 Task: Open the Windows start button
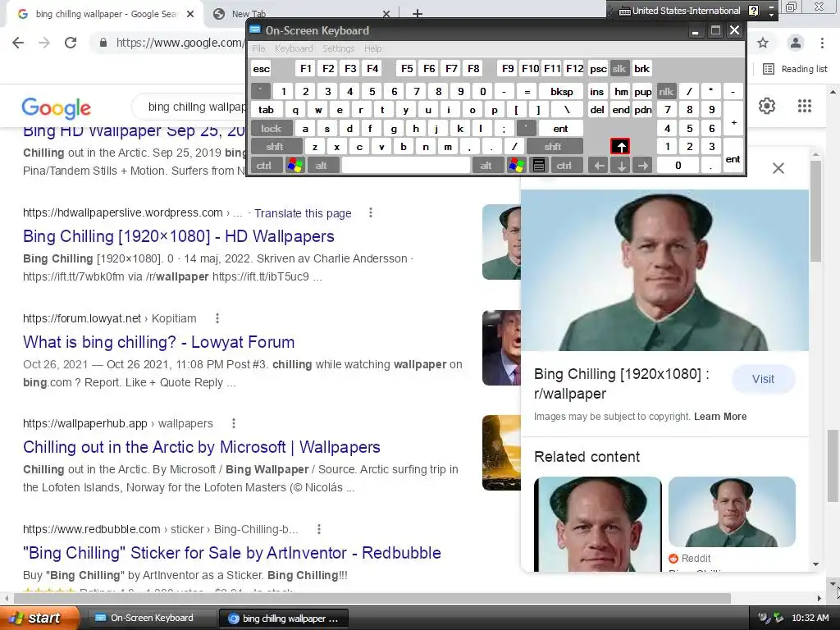39,619
